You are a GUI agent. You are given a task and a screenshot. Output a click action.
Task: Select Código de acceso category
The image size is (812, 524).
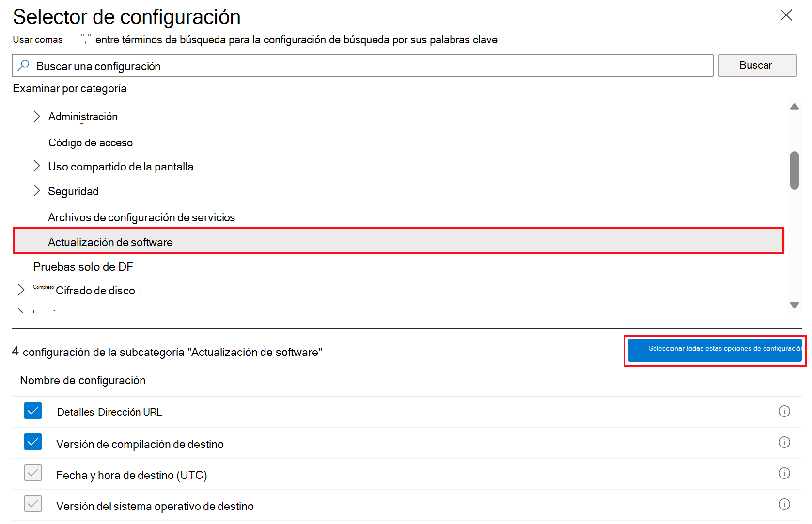pyautogui.click(x=91, y=143)
